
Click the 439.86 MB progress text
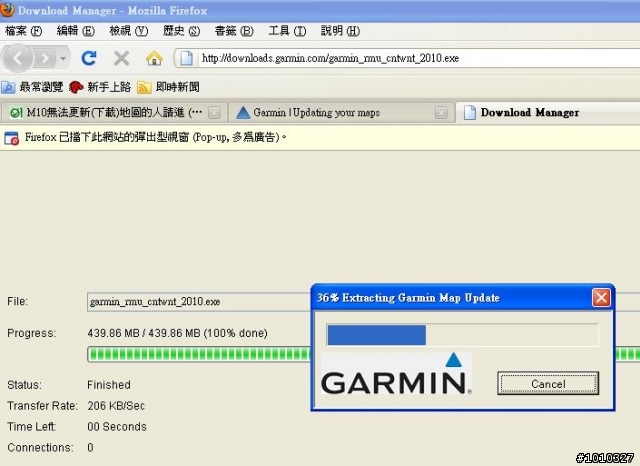click(177, 333)
